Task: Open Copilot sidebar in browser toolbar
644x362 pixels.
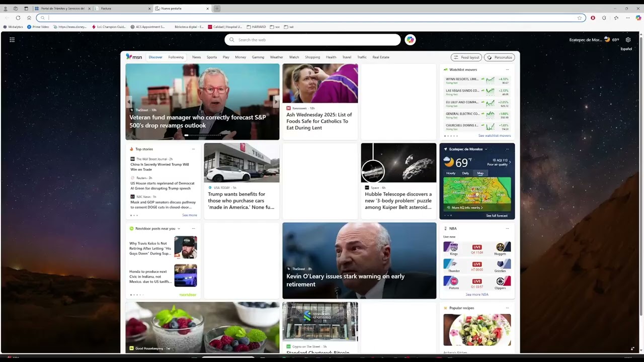Action: pos(638,18)
